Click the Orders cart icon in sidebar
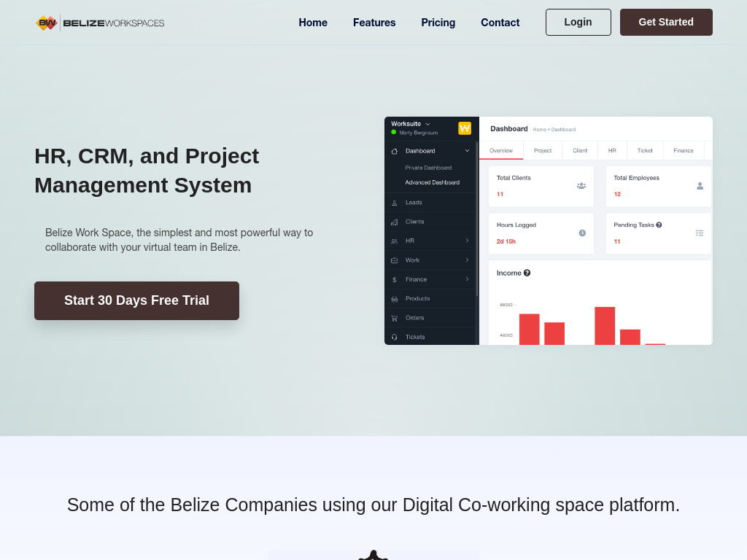 click(395, 318)
